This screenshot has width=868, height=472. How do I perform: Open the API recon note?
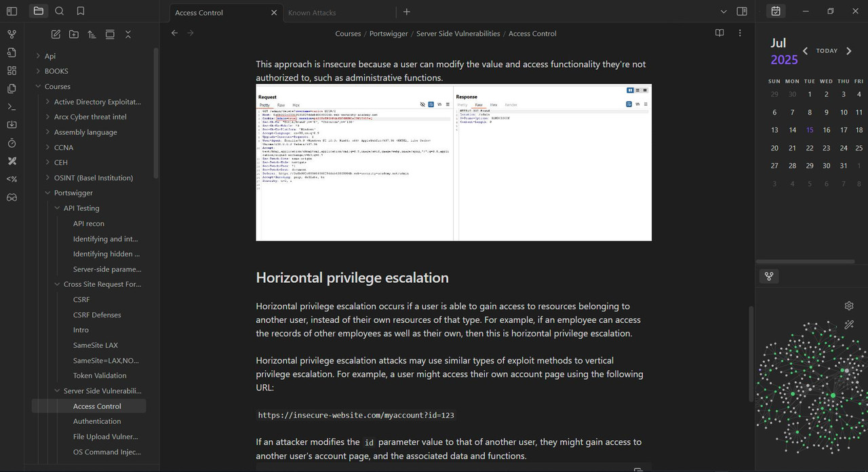click(89, 224)
